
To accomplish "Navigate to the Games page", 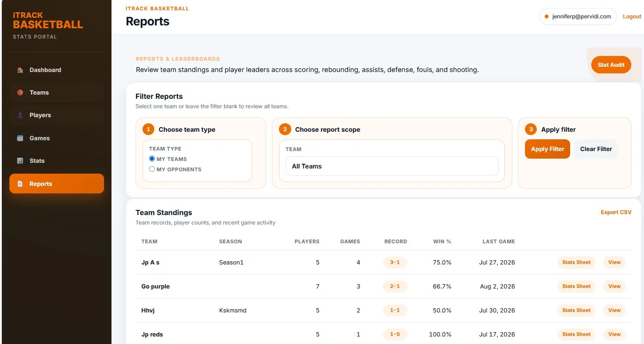I will (56, 138).
